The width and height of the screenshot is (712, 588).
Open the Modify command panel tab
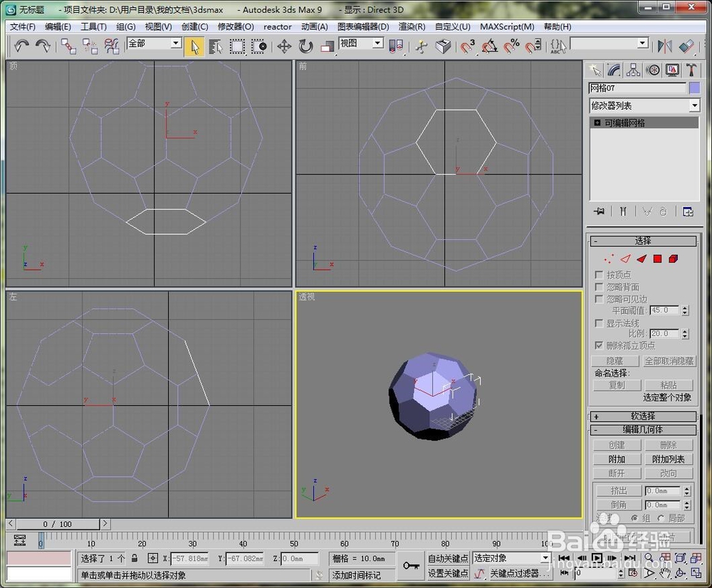[x=614, y=70]
